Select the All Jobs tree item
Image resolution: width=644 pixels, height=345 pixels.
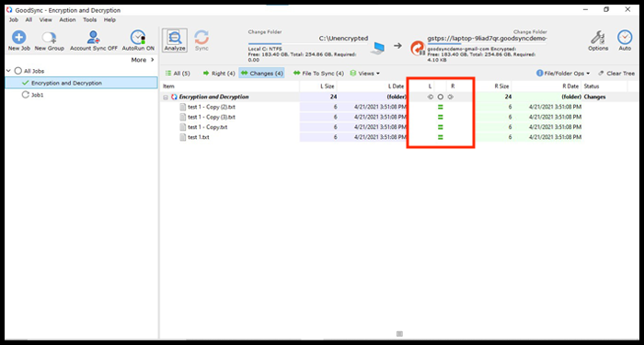coord(34,71)
